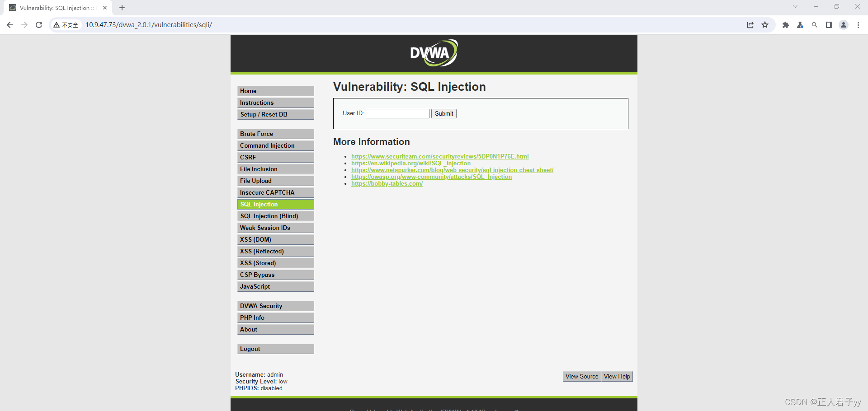Open File Inclusion page
868x411 pixels.
pyautogui.click(x=276, y=169)
